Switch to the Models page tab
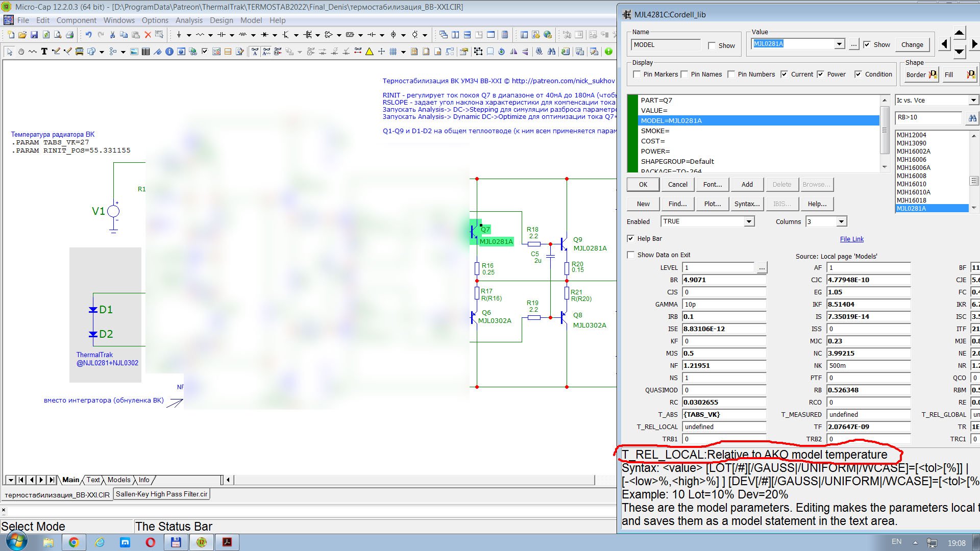The image size is (980, 551). [119, 480]
